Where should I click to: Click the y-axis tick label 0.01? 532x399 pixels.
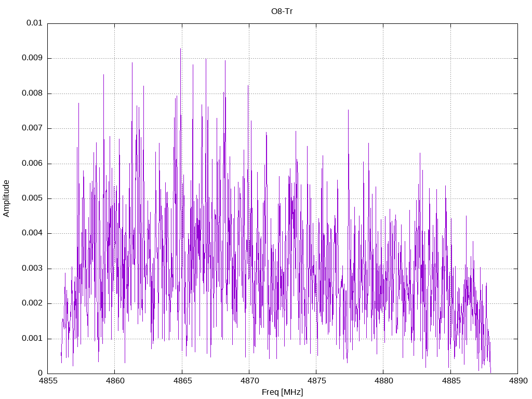pyautogui.click(x=35, y=23)
